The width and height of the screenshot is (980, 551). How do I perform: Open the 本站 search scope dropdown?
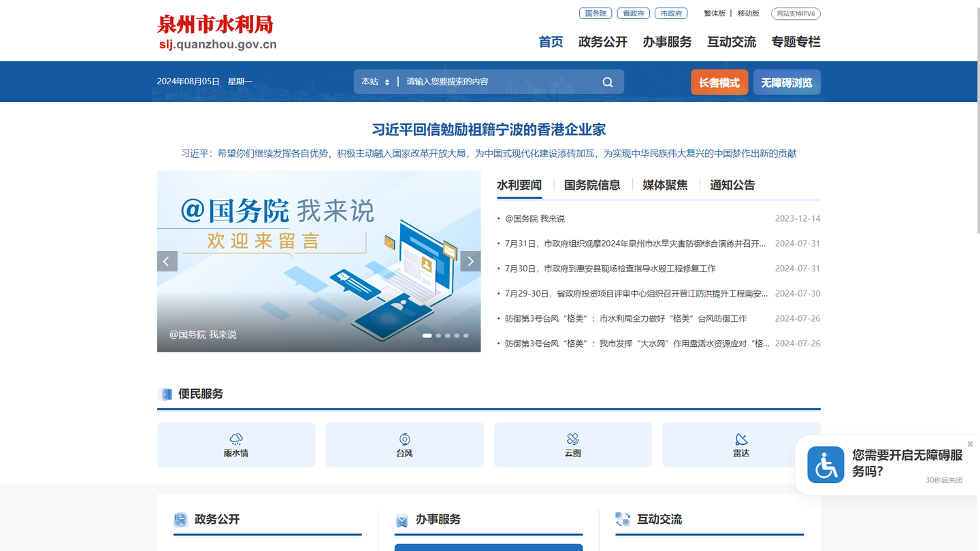point(376,82)
